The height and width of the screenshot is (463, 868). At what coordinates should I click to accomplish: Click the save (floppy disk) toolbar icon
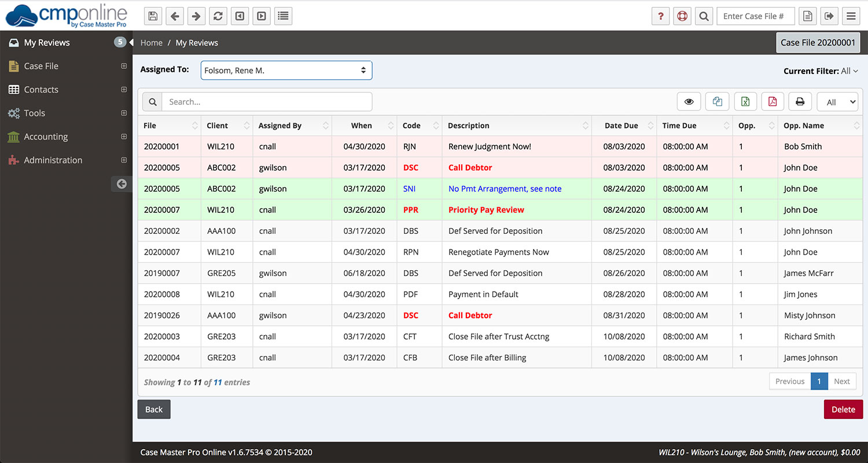click(x=153, y=16)
